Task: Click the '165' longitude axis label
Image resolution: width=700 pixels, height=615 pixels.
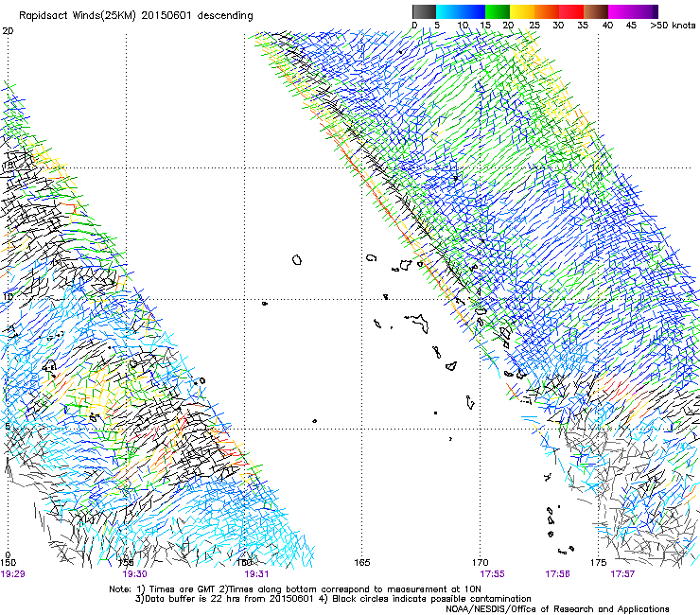Action: (362, 562)
